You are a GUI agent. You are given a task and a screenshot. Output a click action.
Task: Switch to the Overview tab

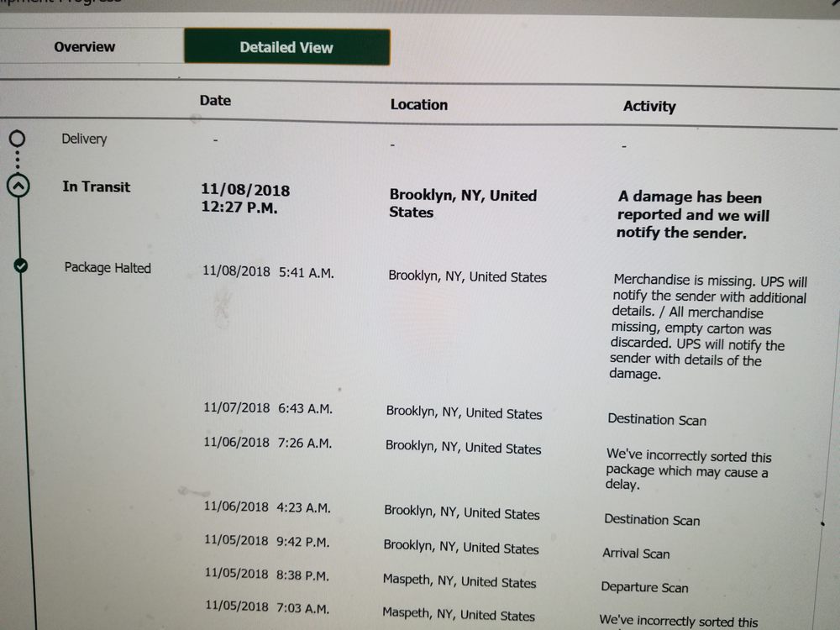tap(84, 46)
